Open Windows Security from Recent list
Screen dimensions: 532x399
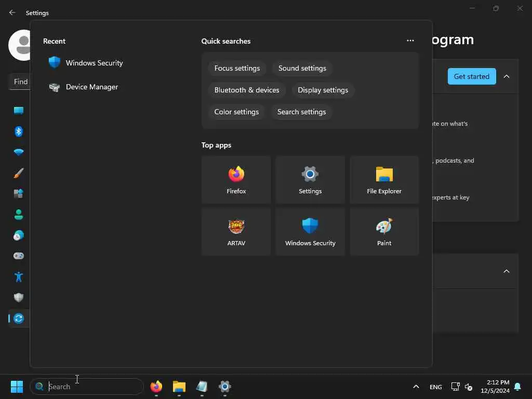(x=86, y=63)
